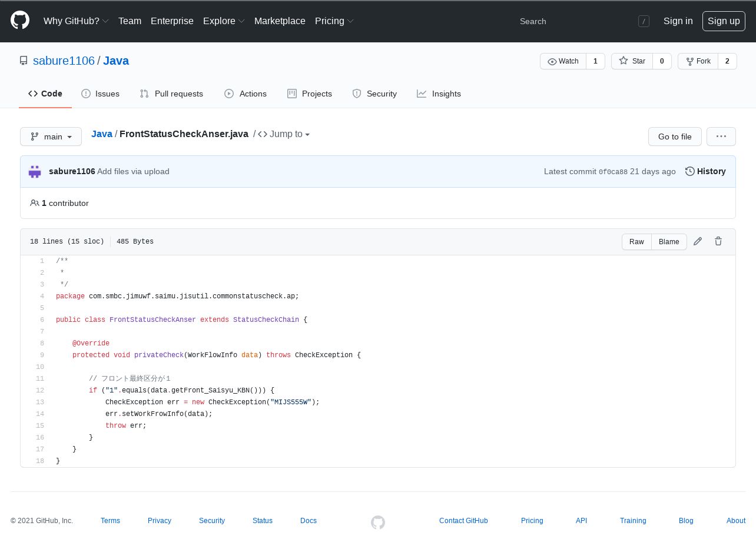Click the "MIJS555W" string in code
This screenshot has height=559, width=756.
(291, 402)
